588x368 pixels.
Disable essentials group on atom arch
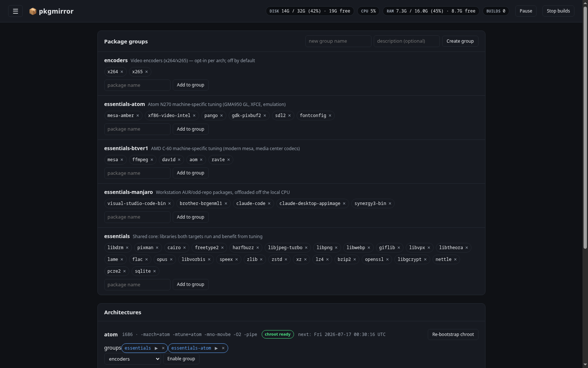pyautogui.click(x=163, y=348)
